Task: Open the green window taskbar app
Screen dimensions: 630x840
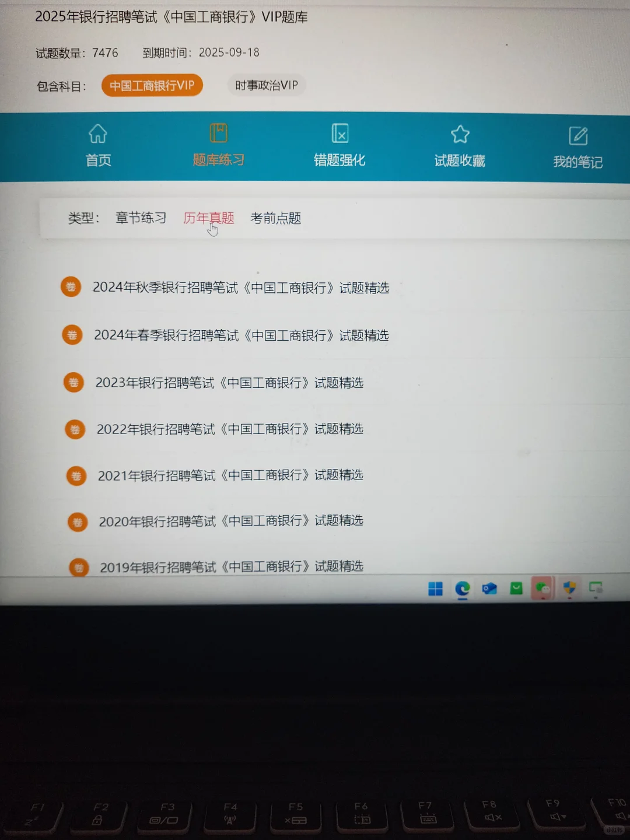Action: [596, 588]
